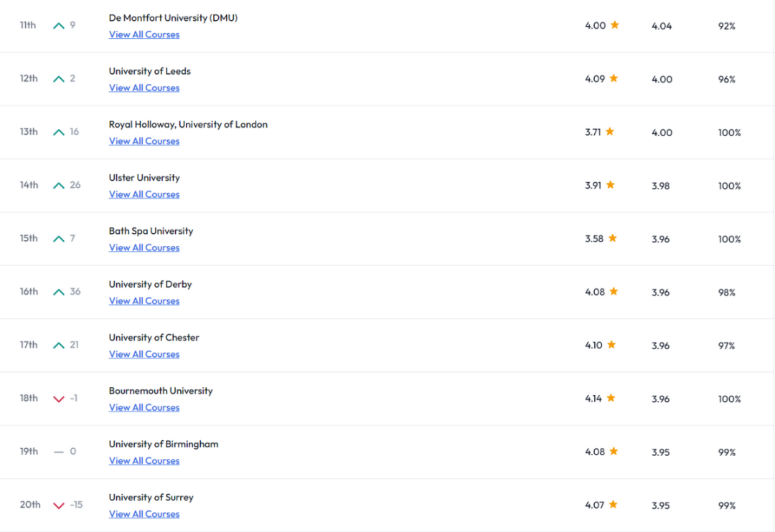Click the rank change value -15 for Surrey
This screenshot has width=775, height=532.
[76, 505]
